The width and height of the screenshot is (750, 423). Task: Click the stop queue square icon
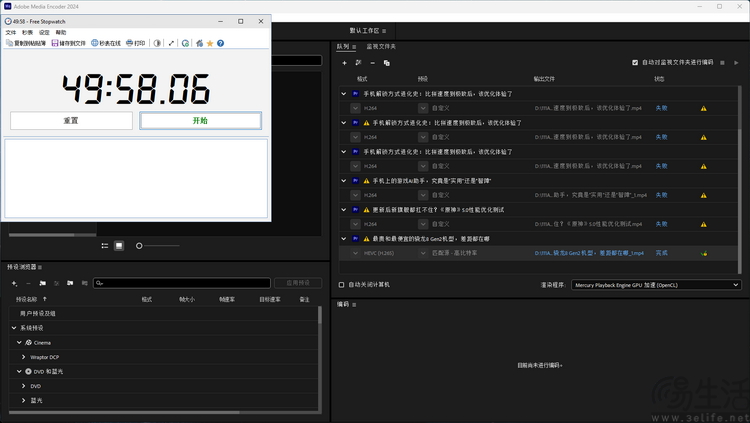(722, 63)
